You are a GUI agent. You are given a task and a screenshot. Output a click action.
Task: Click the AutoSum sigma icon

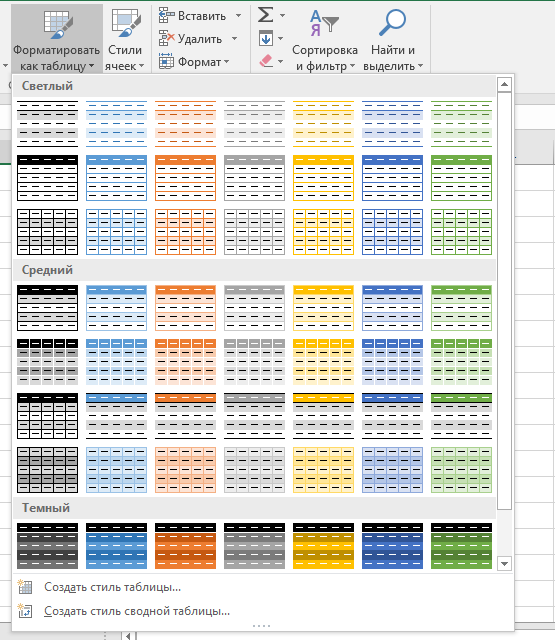[266, 16]
